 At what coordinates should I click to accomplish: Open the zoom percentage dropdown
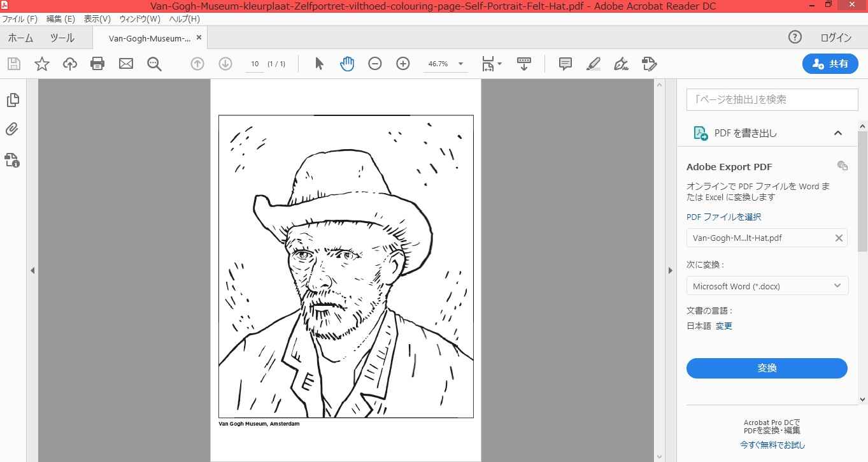[460, 64]
